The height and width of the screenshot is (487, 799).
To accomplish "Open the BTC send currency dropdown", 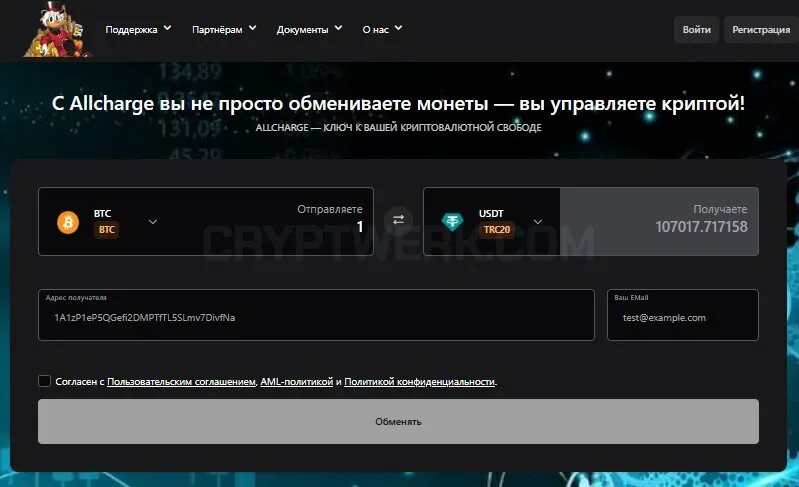I will click(153, 222).
